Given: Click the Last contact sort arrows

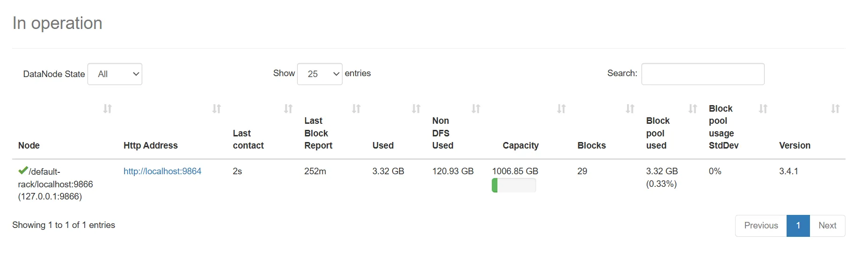Looking at the screenshot, I should 288,109.
